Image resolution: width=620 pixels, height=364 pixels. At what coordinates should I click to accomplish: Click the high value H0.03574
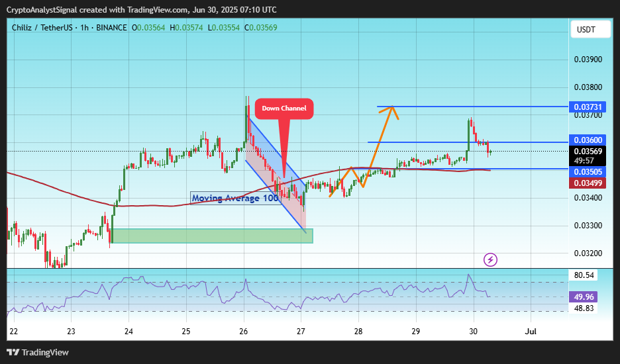point(186,28)
